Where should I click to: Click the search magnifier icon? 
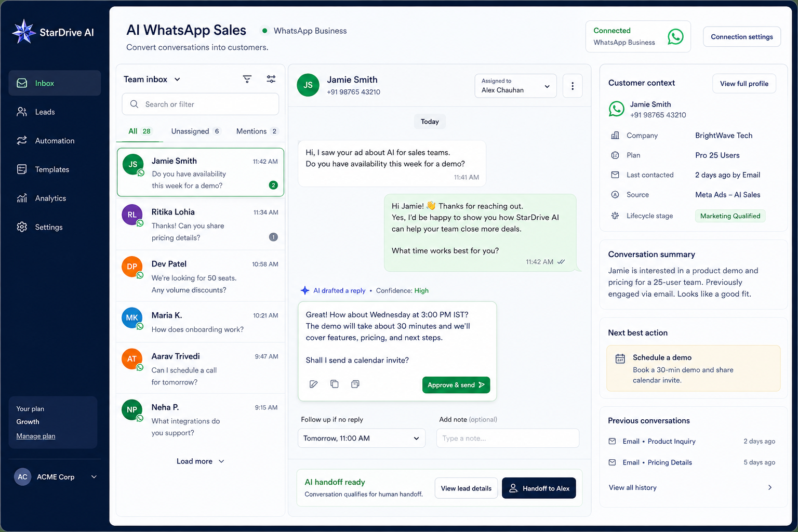[x=134, y=104]
